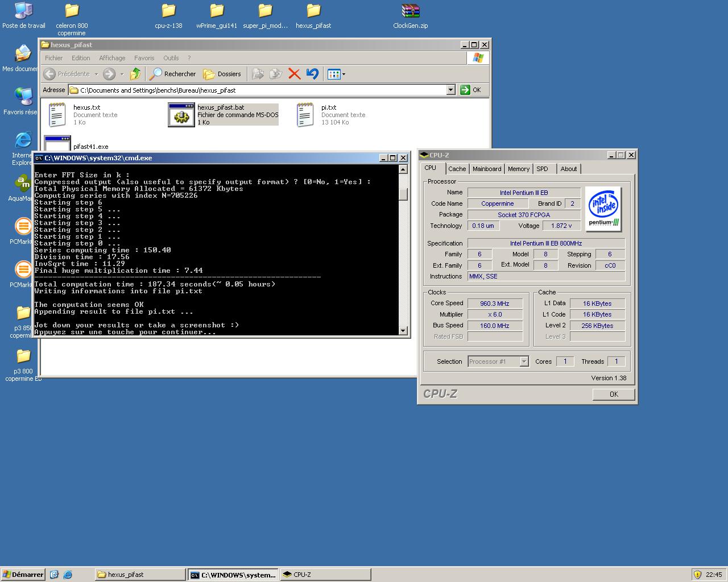Viewport: 728px width, 582px height.
Task: Click the Rechercher search toolbar button
Action: [173, 74]
